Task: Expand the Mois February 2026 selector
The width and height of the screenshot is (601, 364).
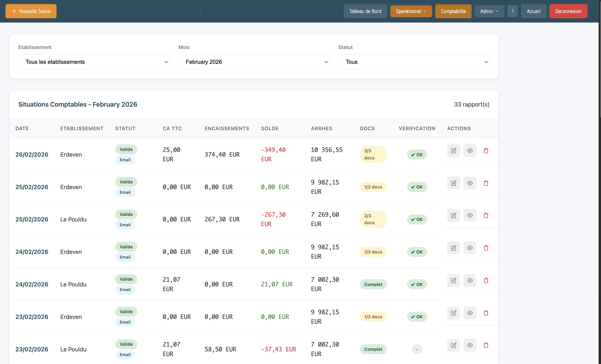Action: (254, 62)
